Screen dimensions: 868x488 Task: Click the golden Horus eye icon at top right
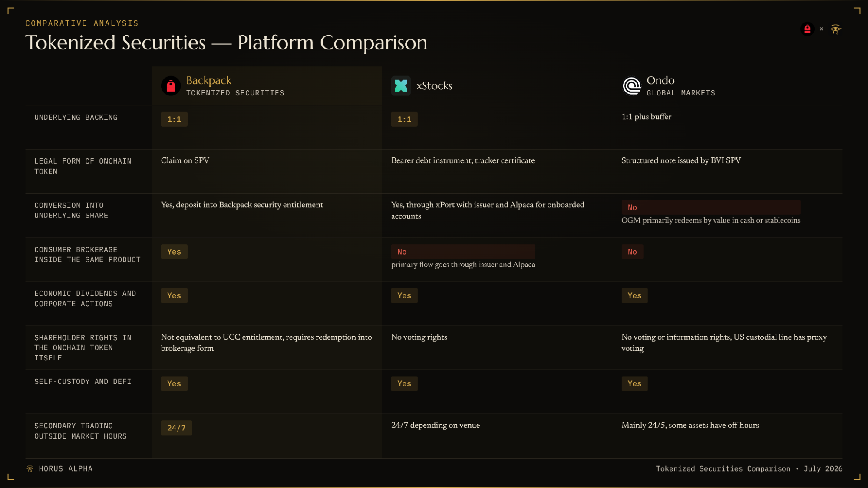coord(835,29)
